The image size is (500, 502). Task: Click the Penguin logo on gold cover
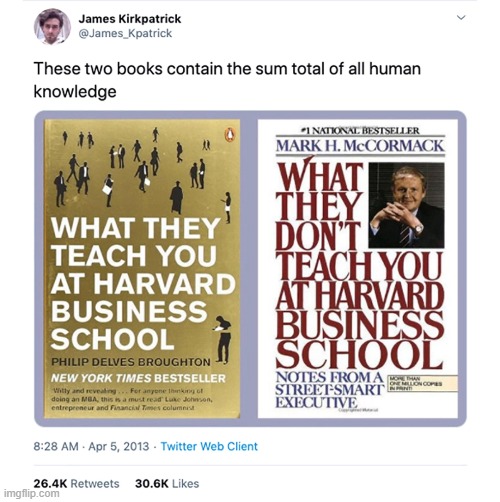pos(229,134)
